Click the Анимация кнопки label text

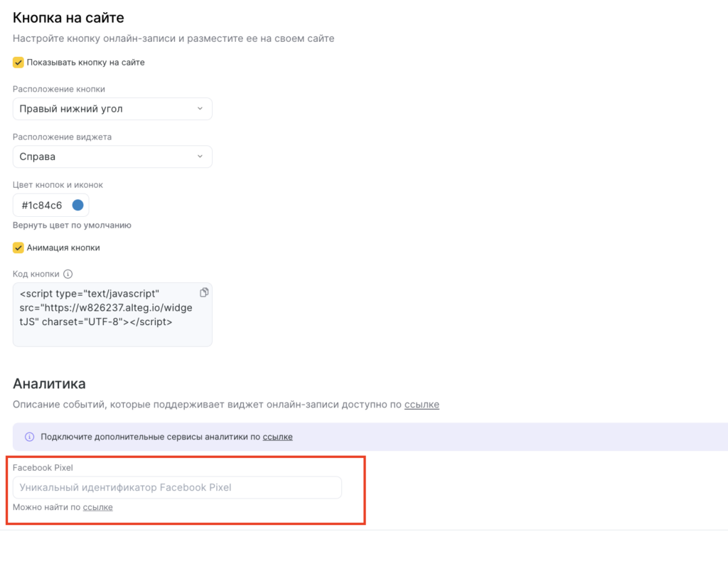pyautogui.click(x=63, y=248)
